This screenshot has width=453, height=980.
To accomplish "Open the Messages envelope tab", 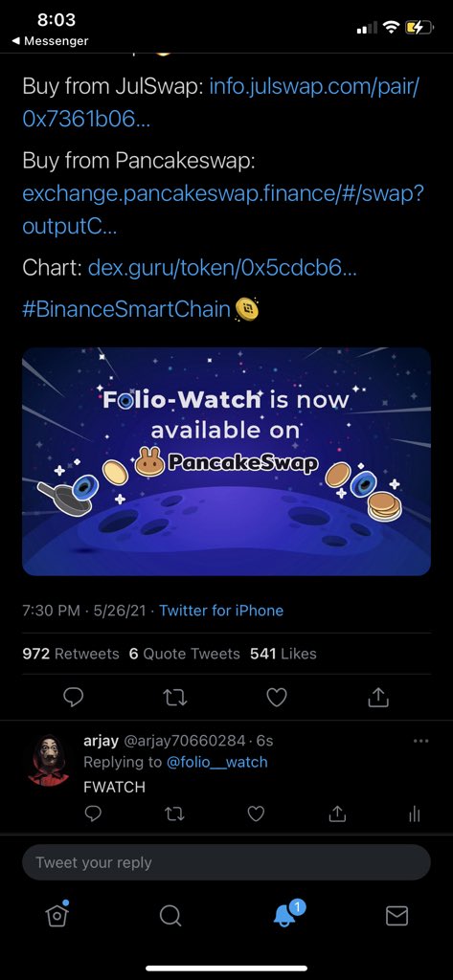I will pyautogui.click(x=396, y=916).
